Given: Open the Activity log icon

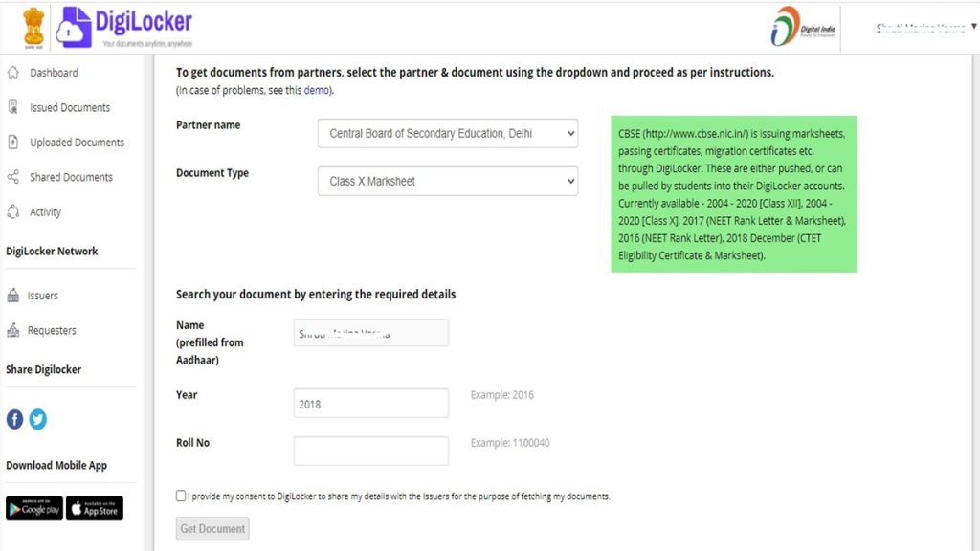Looking at the screenshot, I should click(x=53, y=211).
